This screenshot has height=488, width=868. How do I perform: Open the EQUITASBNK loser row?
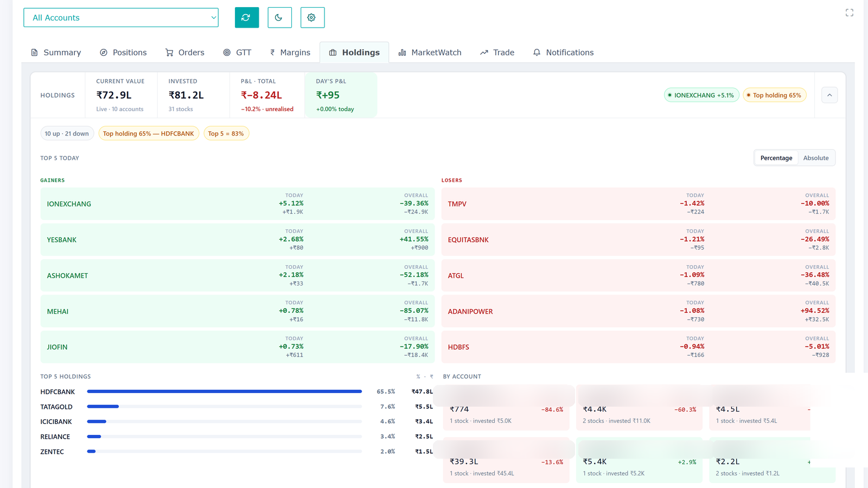pos(639,240)
